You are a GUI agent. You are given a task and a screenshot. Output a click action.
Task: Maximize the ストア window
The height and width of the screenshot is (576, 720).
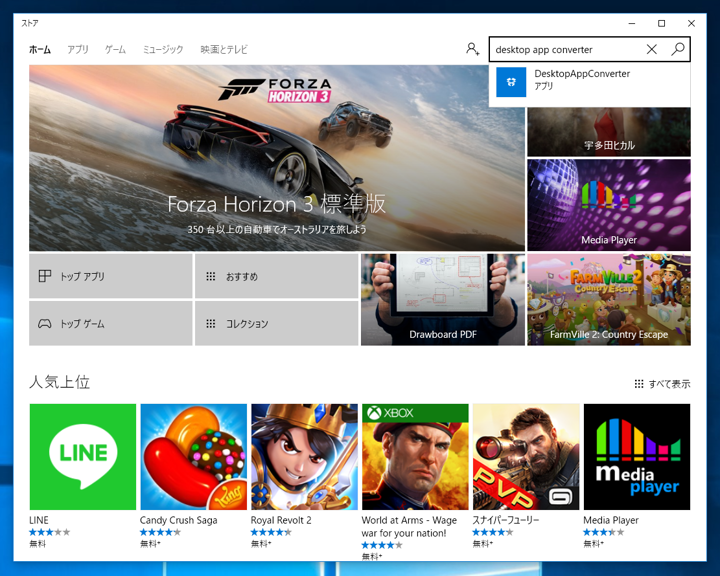pyautogui.click(x=661, y=23)
